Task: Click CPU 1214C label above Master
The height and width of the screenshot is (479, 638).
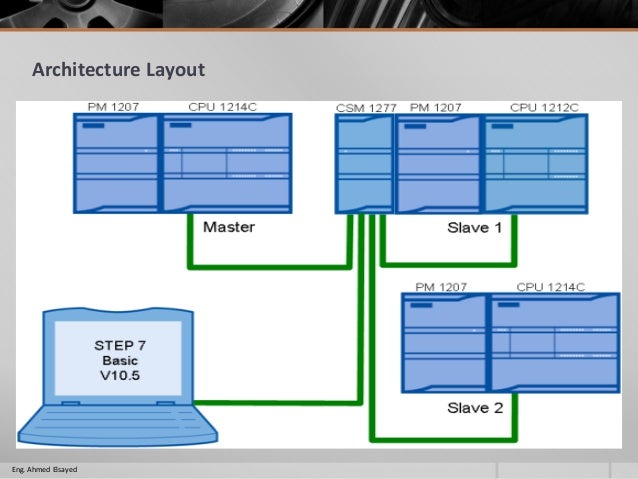Action: point(223,107)
